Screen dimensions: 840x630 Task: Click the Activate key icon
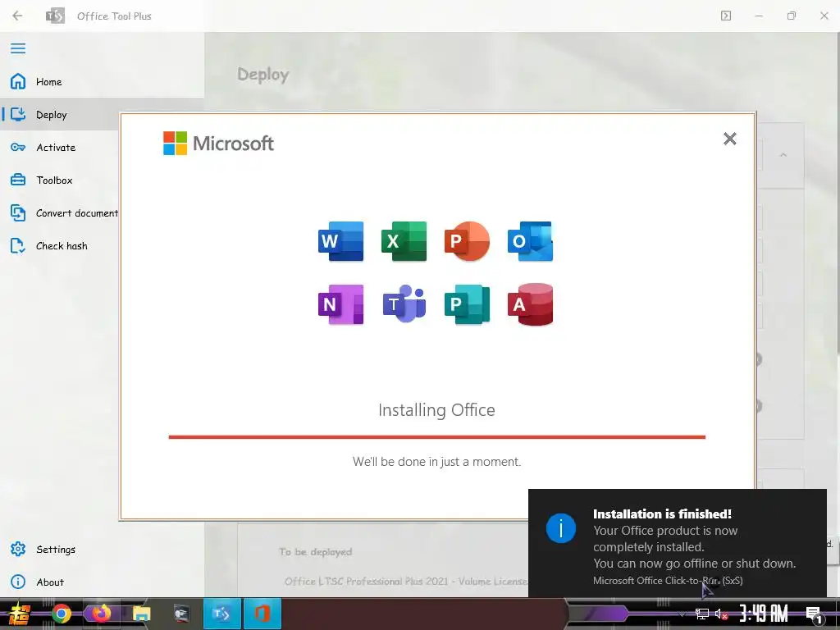(x=18, y=148)
